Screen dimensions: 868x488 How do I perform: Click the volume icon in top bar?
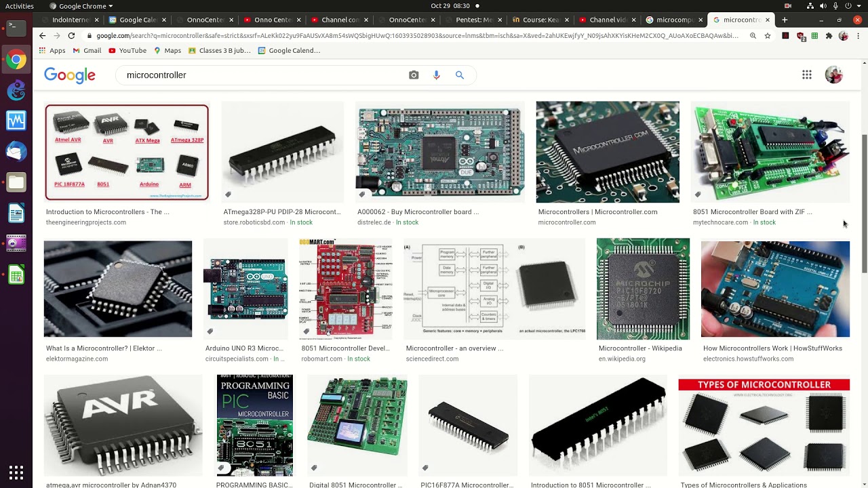point(823,6)
